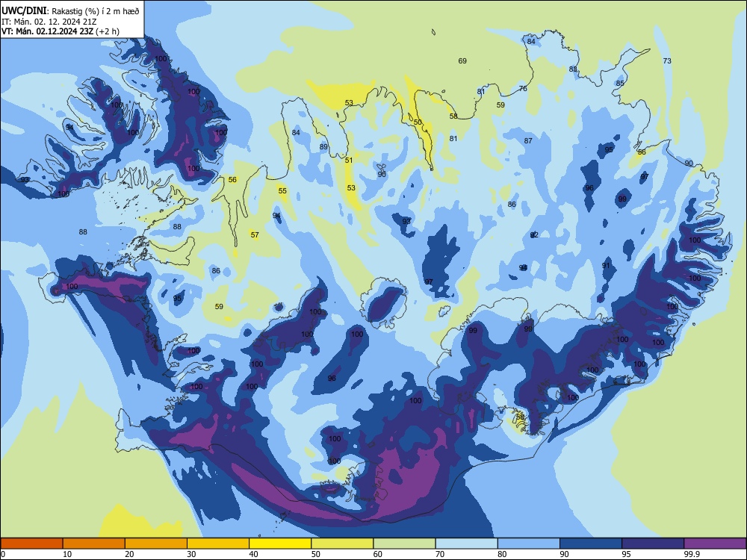Click the 40–50 bright yellow legend swatch
The image size is (747, 560).
click(280, 544)
